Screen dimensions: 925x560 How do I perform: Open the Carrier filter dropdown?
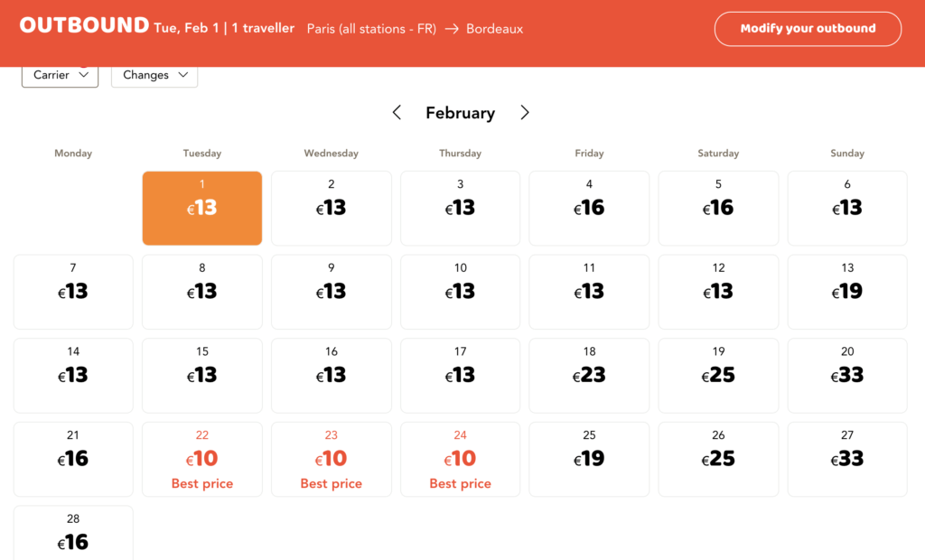point(60,75)
